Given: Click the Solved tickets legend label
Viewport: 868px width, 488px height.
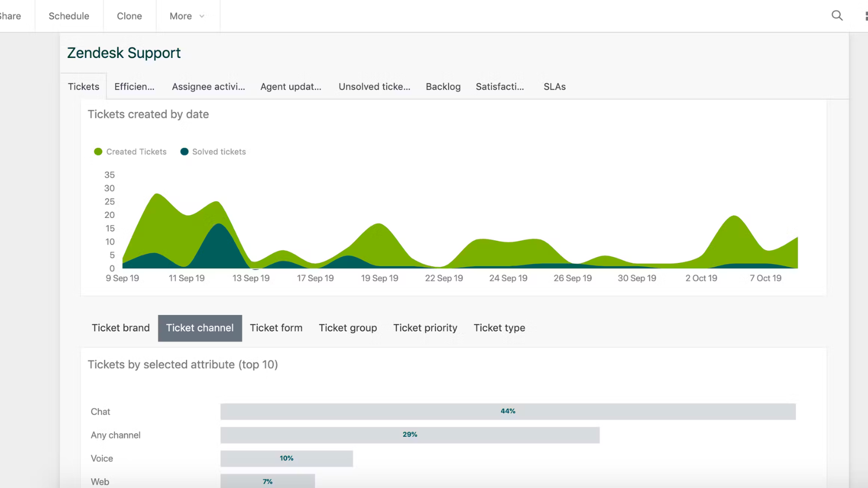Looking at the screenshot, I should point(219,152).
